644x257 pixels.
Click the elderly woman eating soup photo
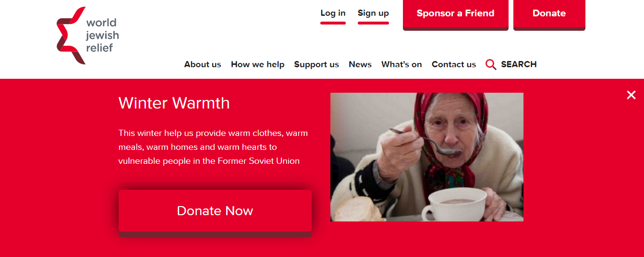[427, 157]
